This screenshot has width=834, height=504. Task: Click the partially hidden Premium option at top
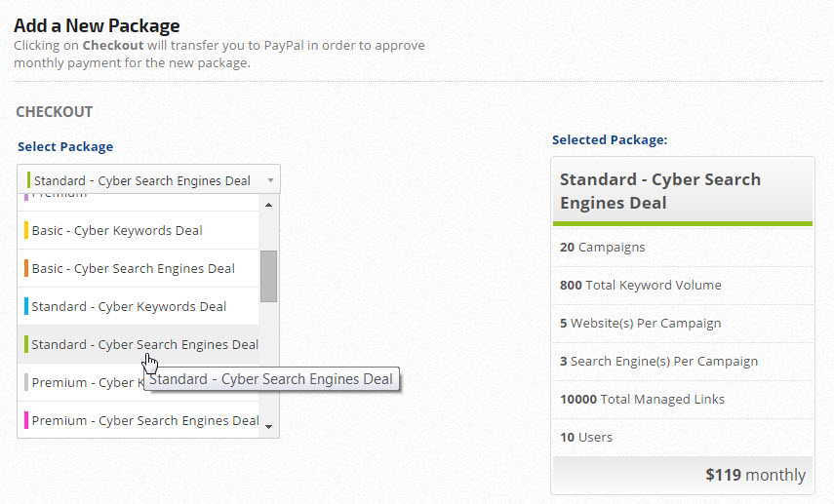click(59, 195)
